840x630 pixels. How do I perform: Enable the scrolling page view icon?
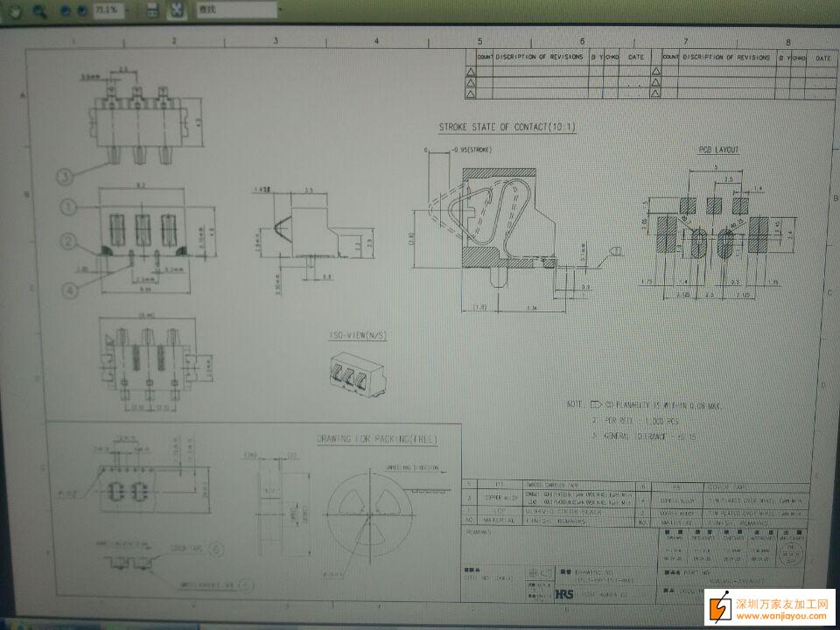152,10
